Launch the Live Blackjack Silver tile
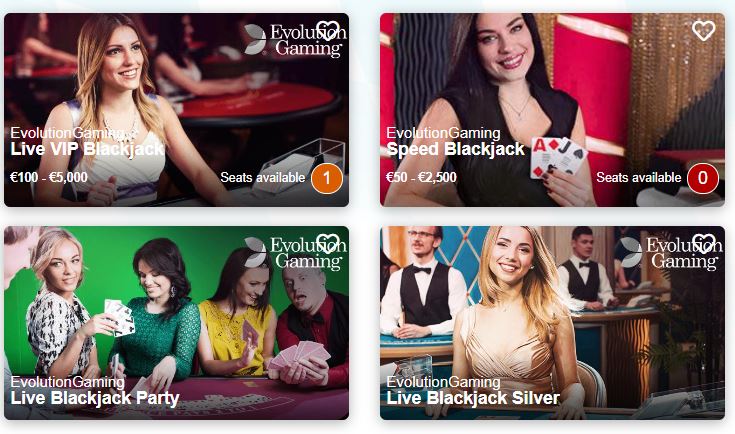Screen dimensions: 735x434 tap(552, 323)
